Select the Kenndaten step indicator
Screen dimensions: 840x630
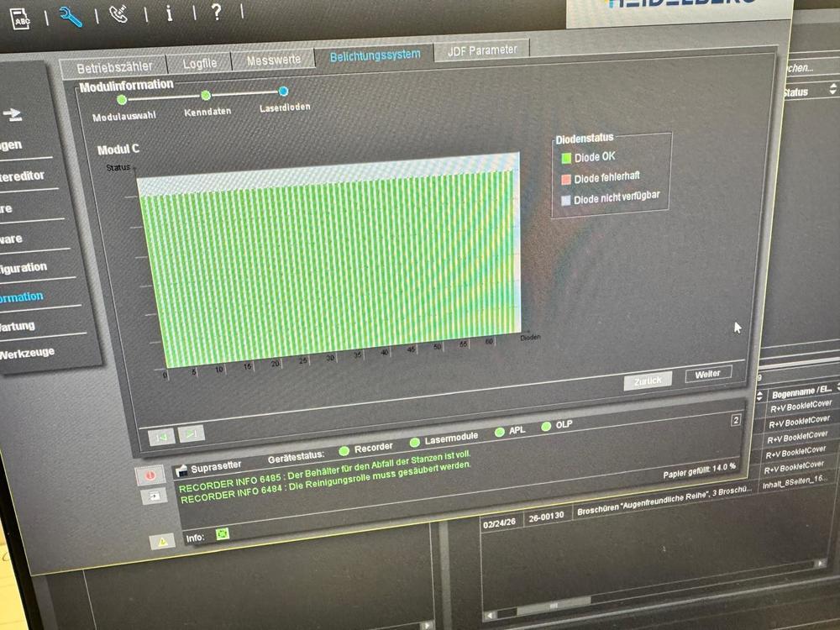[206, 96]
